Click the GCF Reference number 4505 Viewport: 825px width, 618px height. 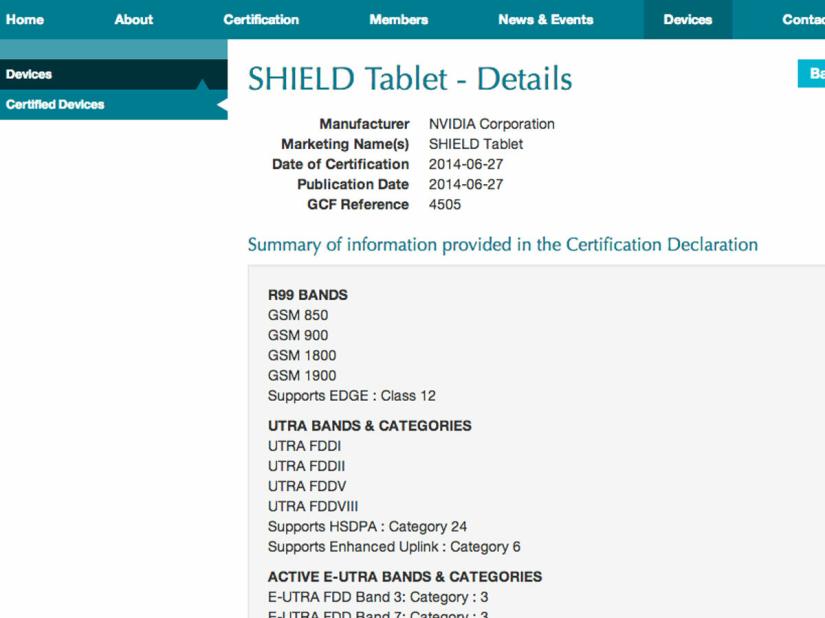[445, 204]
